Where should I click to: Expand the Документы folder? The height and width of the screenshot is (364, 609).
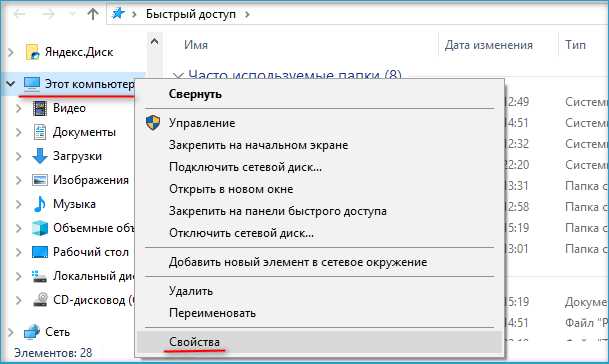click(19, 132)
